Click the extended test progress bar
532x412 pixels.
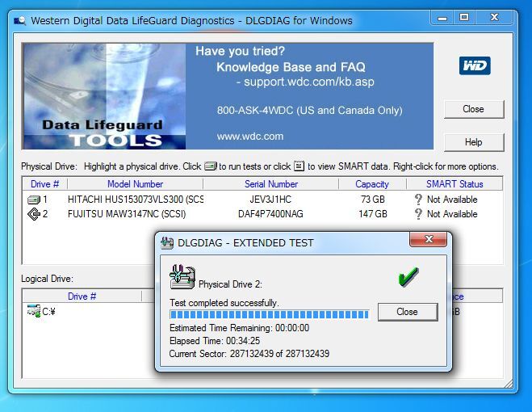269,313
